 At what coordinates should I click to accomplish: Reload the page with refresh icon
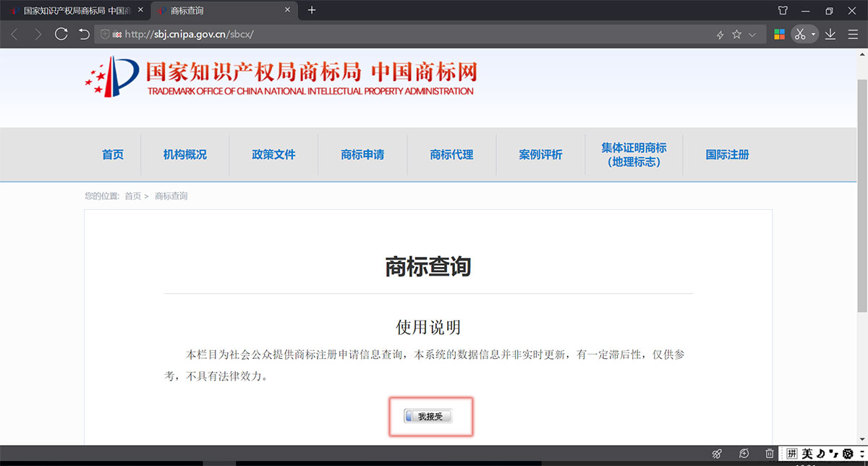(61, 34)
